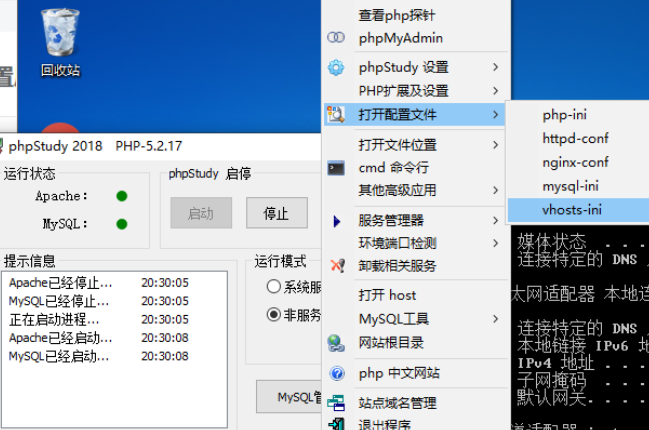
Task: Click the MySQL green status indicator
Action: pyautogui.click(x=122, y=224)
